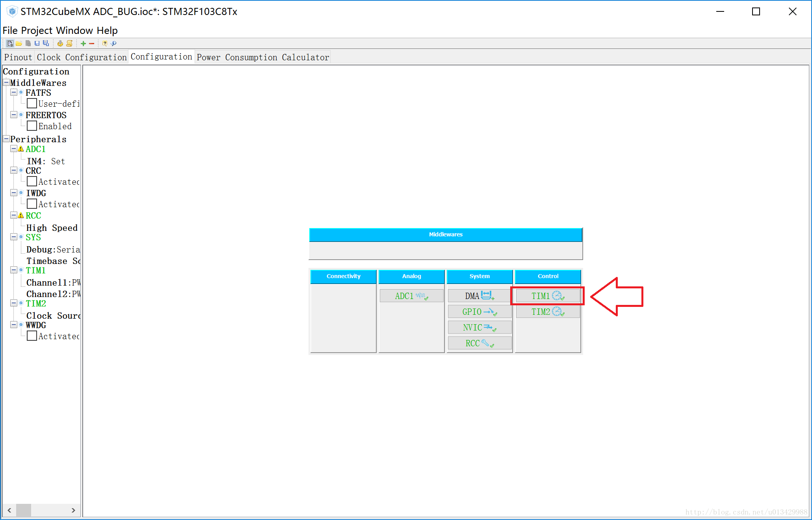The height and width of the screenshot is (520, 812).
Task: Switch to the Clock Configuration tab
Action: click(82, 57)
